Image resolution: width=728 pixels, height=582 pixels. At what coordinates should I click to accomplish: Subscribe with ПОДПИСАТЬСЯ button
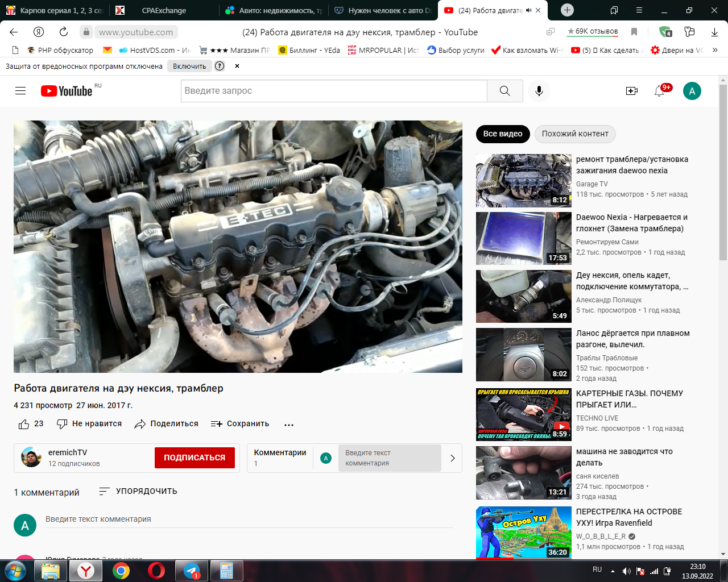pyautogui.click(x=195, y=458)
